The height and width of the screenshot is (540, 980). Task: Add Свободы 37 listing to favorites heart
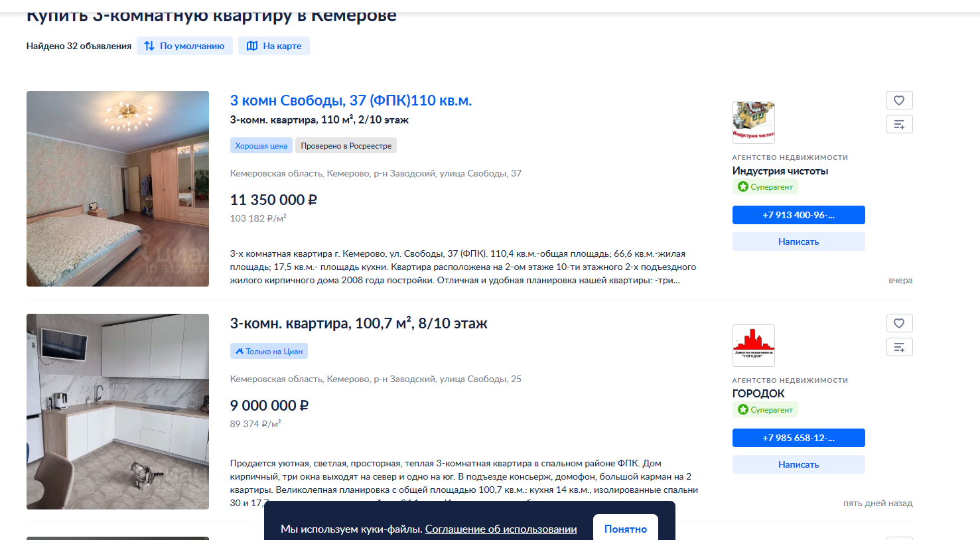[899, 100]
